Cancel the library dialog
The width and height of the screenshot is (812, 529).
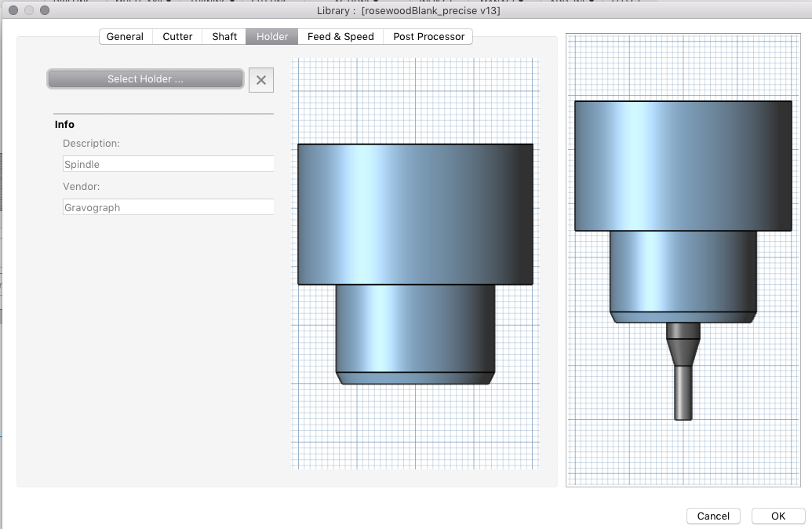coord(713,516)
